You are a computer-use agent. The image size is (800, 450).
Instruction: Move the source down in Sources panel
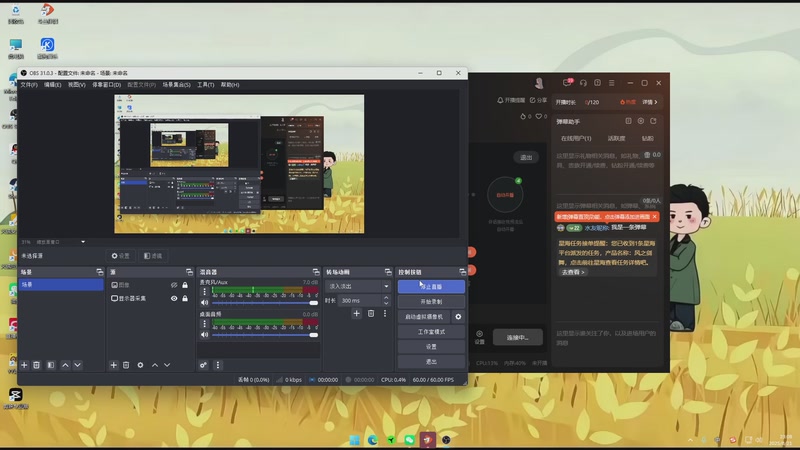click(167, 365)
